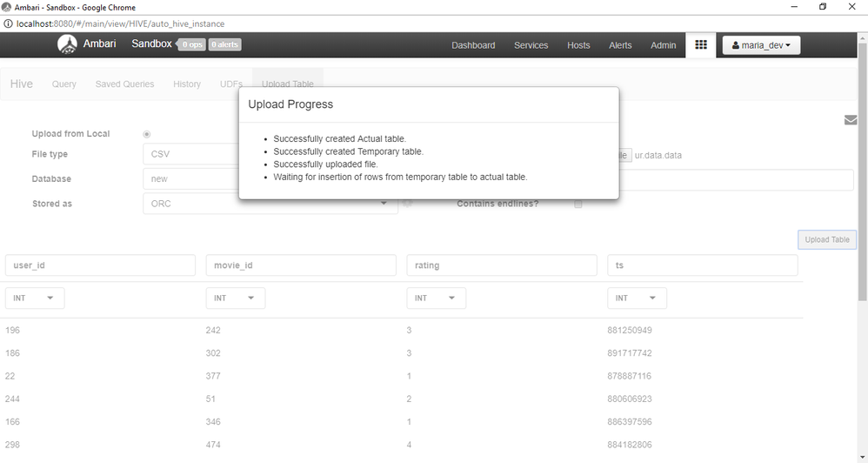
Task: Click the movie_id cell 377
Action: 213,376
